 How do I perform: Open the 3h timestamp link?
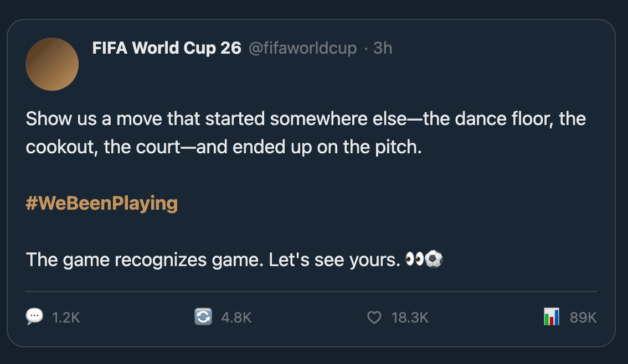coord(383,49)
